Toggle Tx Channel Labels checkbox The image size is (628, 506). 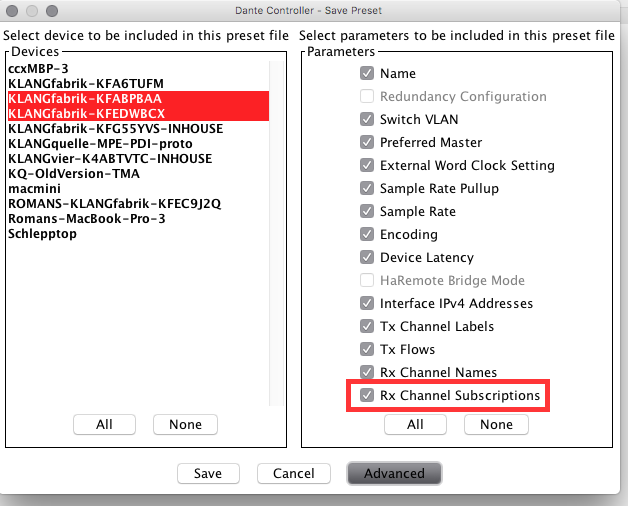coord(367,326)
